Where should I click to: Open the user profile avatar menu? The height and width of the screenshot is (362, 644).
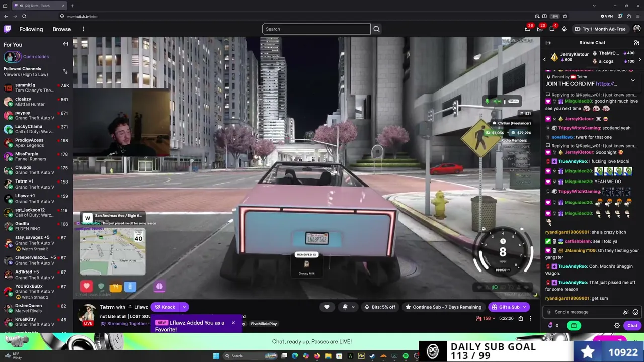point(637,29)
